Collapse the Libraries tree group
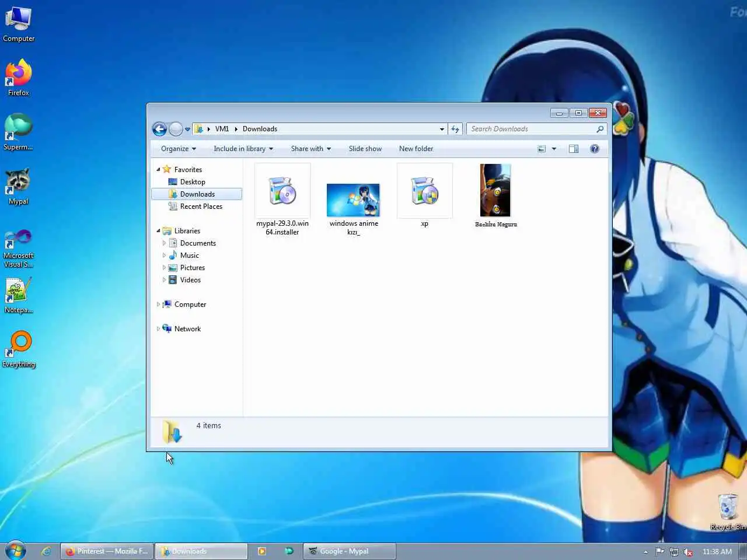Screen dimensions: 747x560 pyautogui.click(x=158, y=231)
